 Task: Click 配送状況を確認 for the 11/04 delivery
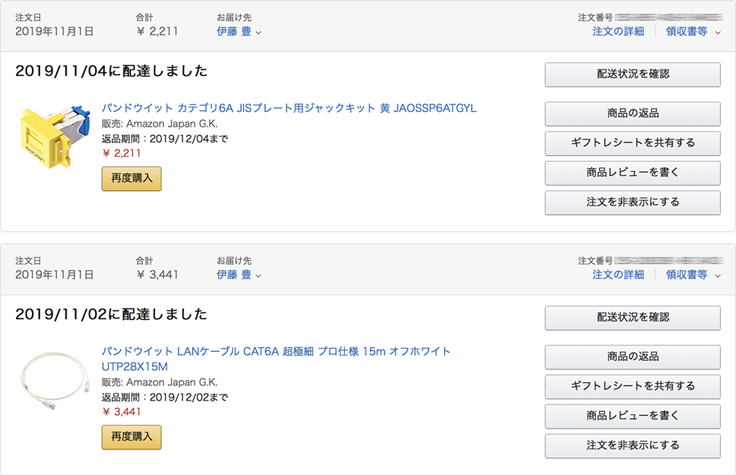click(x=632, y=75)
